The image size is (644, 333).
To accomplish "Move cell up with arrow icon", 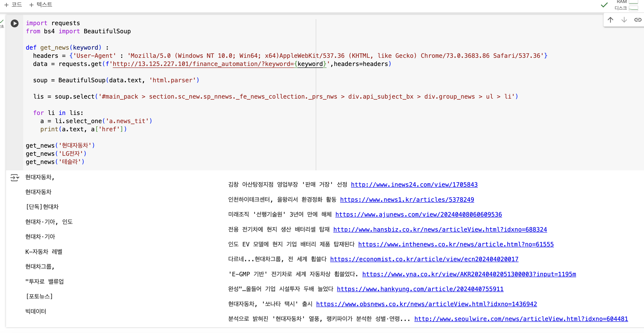I will click(x=610, y=20).
